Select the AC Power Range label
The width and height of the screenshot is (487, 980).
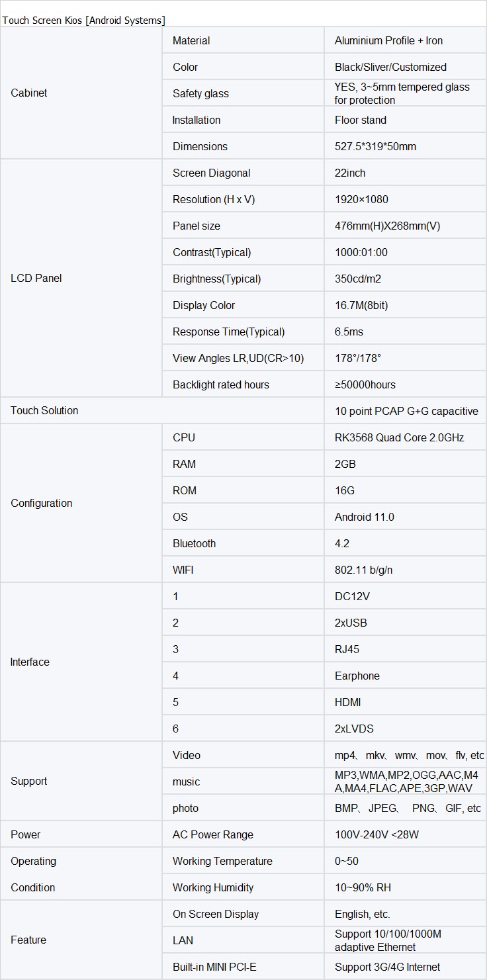pos(212,834)
